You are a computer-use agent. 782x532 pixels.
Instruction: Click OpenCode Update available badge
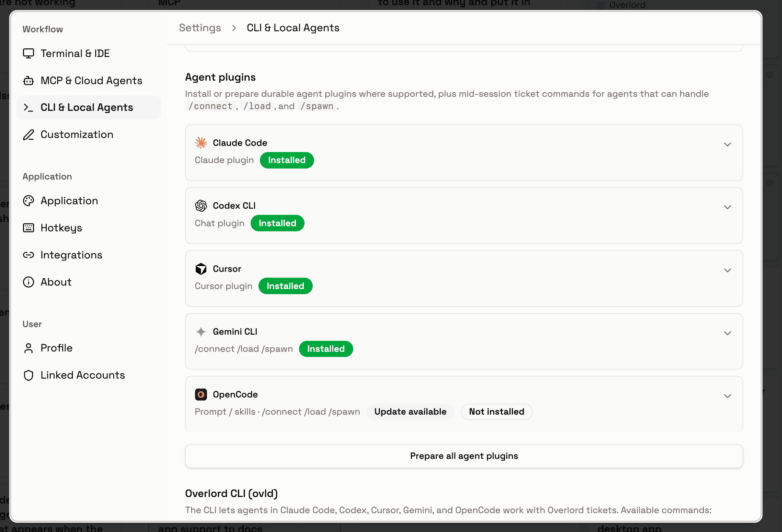tap(410, 412)
